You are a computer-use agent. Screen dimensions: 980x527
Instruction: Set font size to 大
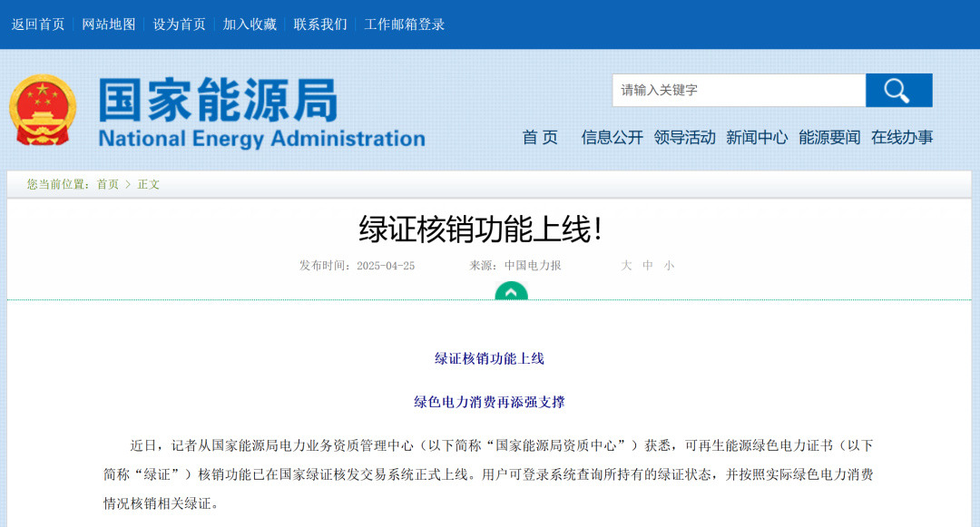tap(626, 266)
